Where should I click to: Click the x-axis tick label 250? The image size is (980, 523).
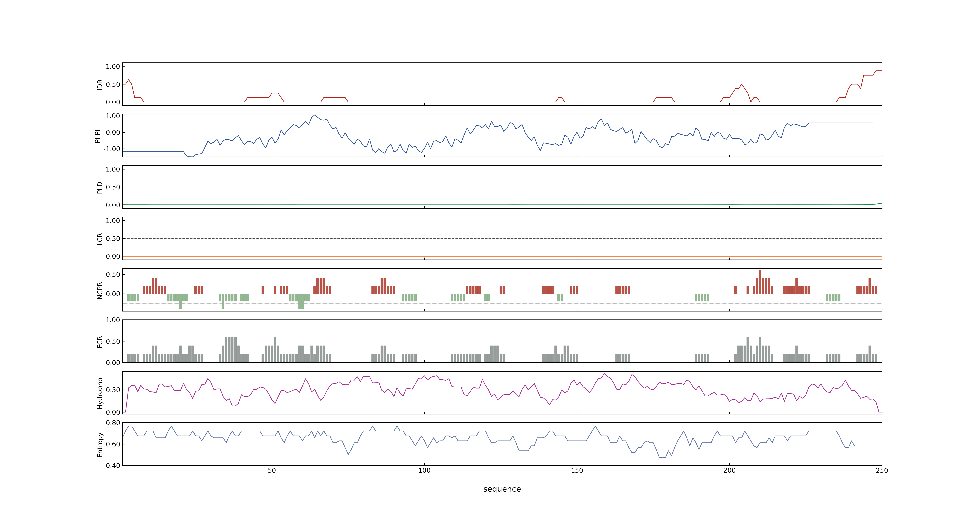point(882,470)
